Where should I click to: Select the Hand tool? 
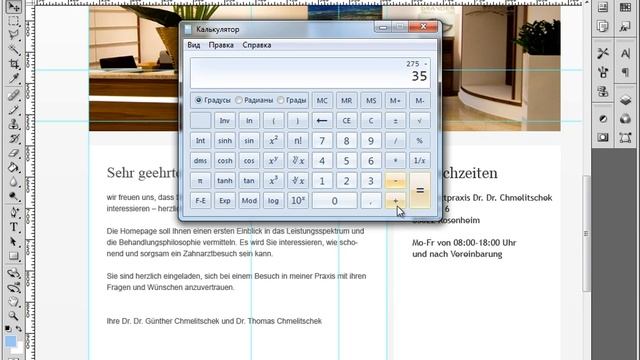[13, 302]
